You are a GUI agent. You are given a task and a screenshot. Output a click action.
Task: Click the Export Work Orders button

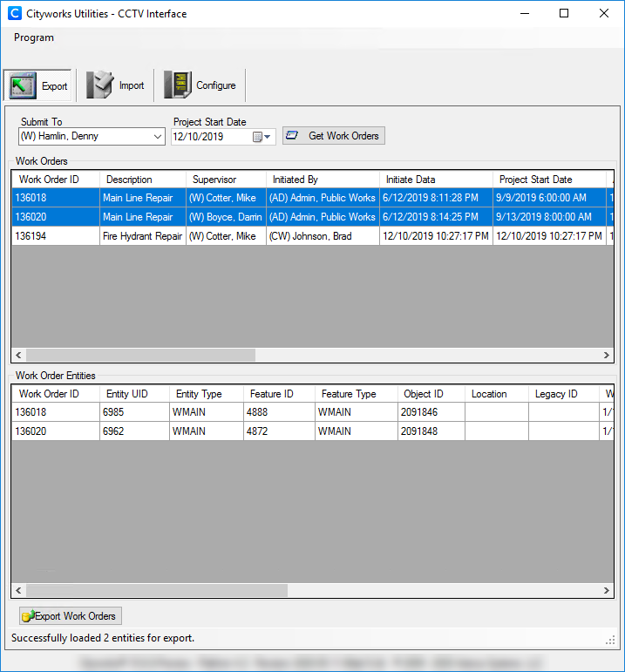click(71, 616)
